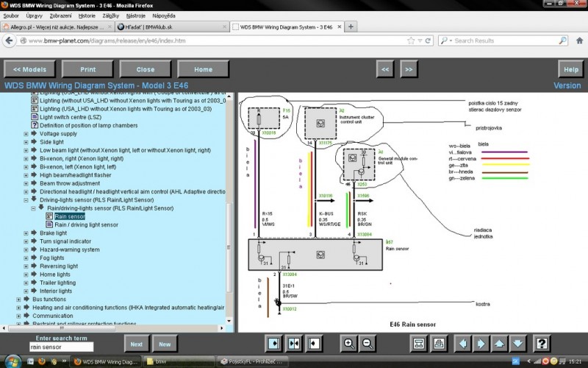This screenshot has width=588, height=368.
Task: Open the Windows Start orb
Action: click(12, 361)
